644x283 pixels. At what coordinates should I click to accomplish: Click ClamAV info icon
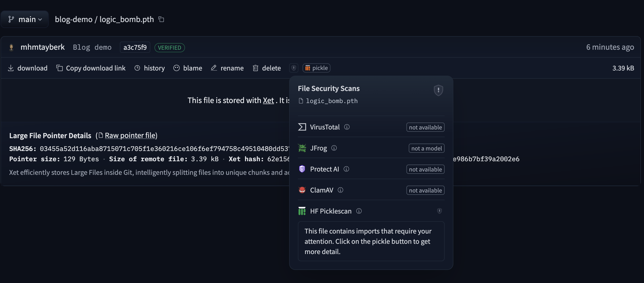tap(340, 190)
